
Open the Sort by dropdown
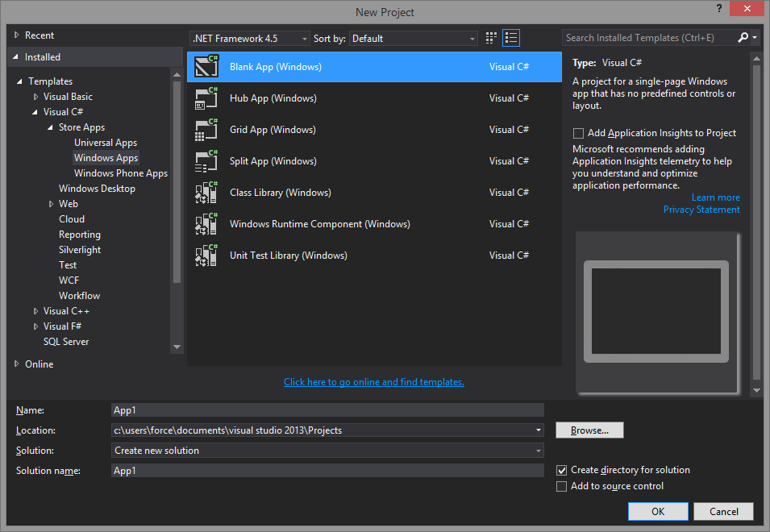click(x=472, y=38)
